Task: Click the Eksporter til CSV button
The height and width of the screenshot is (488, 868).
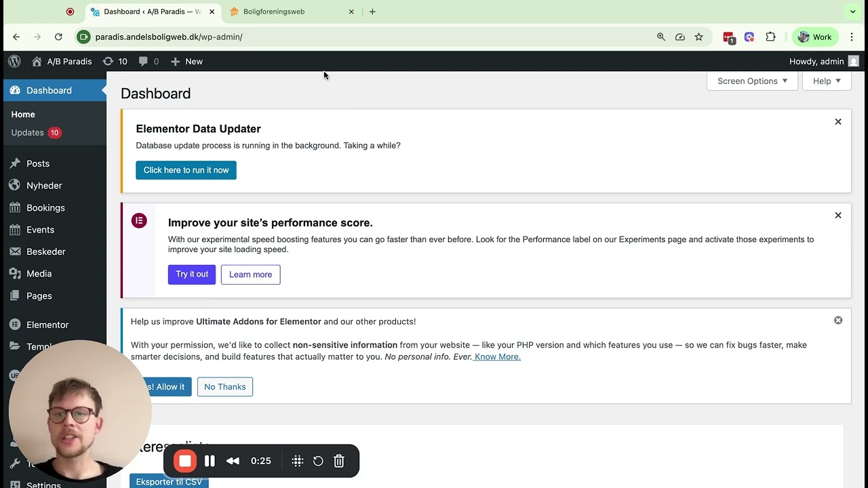Action: [169, 481]
